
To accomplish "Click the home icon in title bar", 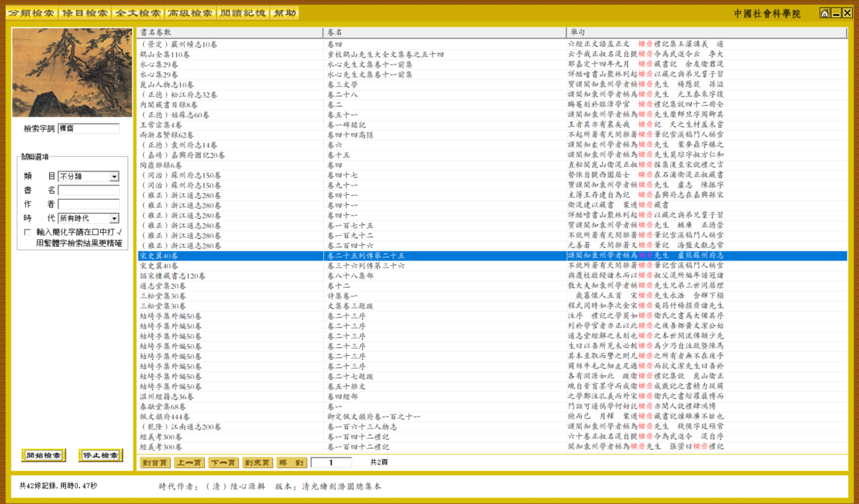I will coord(824,12).
